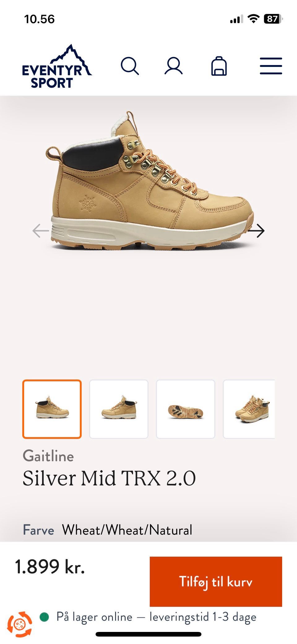Show previous product image with left arrow

point(41,231)
